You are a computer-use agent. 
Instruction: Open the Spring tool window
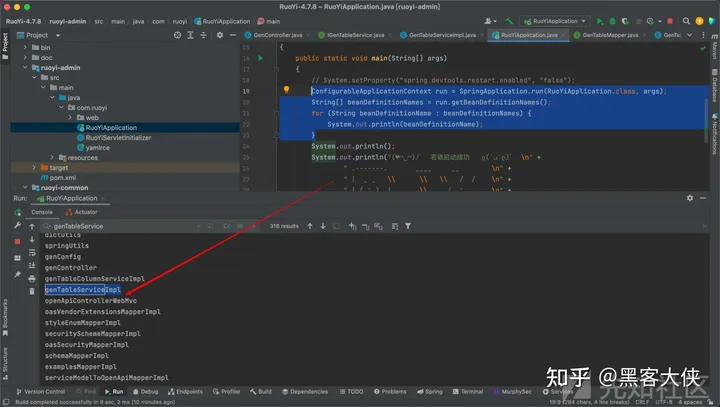pos(430,392)
